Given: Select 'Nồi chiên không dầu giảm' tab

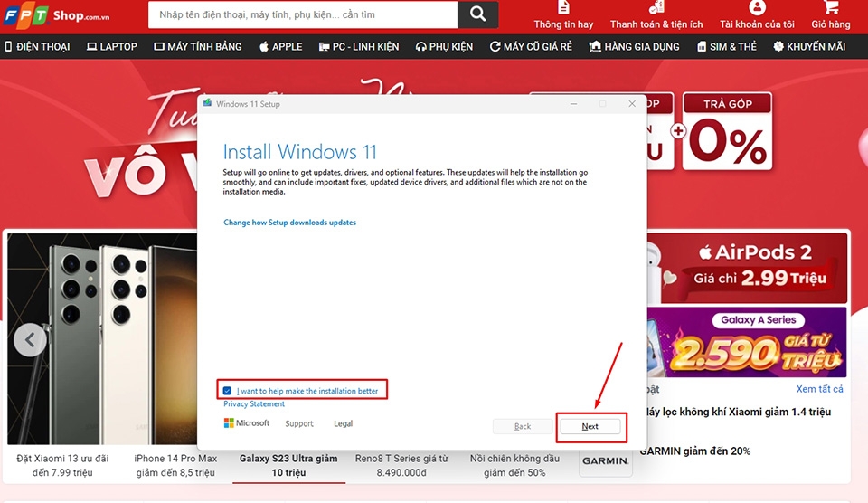Looking at the screenshot, I should coord(514,465).
